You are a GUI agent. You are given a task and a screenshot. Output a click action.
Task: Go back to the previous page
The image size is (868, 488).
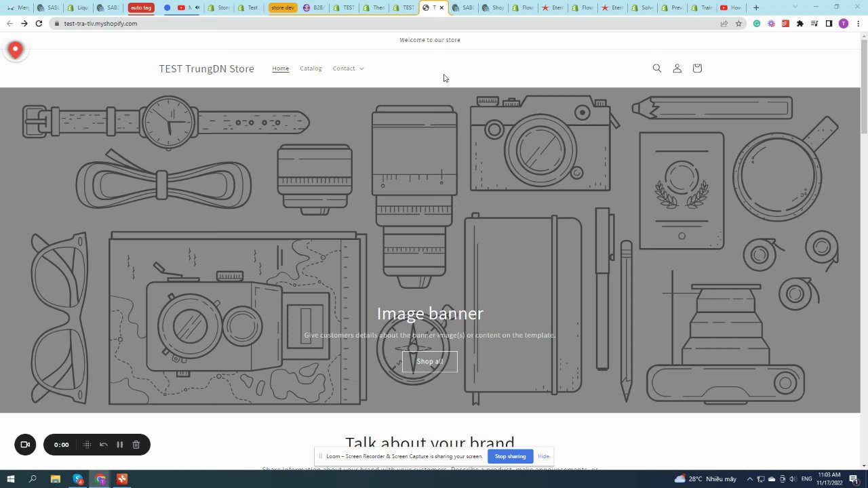[x=9, y=23]
